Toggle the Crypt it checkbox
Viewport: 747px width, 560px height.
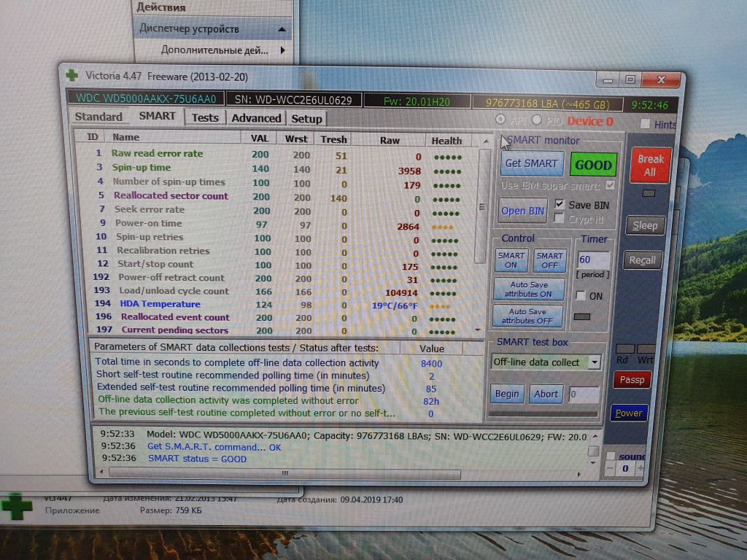coord(560,219)
